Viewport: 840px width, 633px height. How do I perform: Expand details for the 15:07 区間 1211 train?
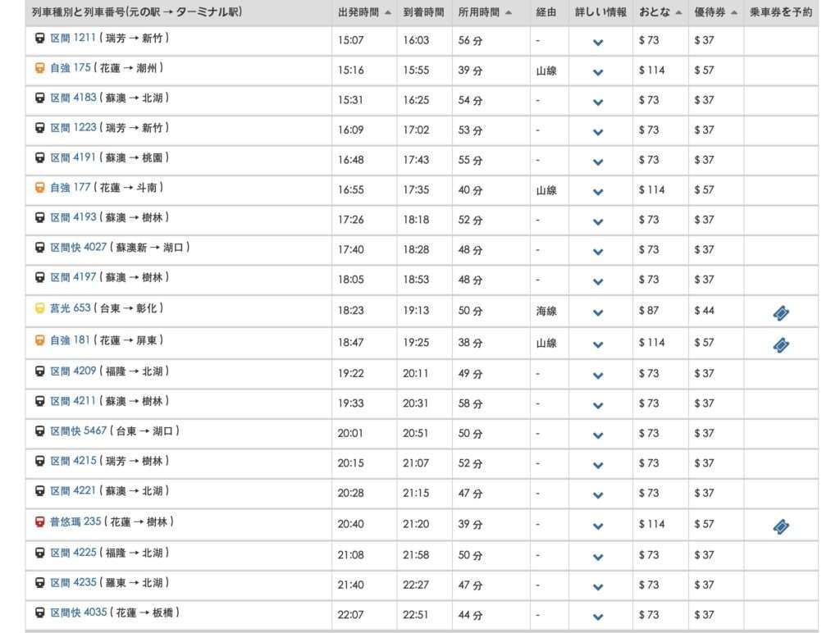(598, 42)
